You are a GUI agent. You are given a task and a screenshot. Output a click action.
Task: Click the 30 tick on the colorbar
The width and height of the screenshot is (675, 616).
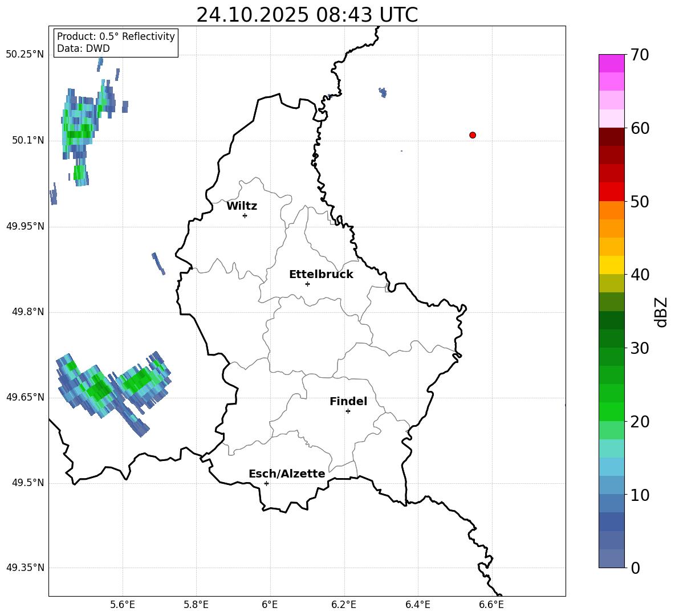pos(640,348)
